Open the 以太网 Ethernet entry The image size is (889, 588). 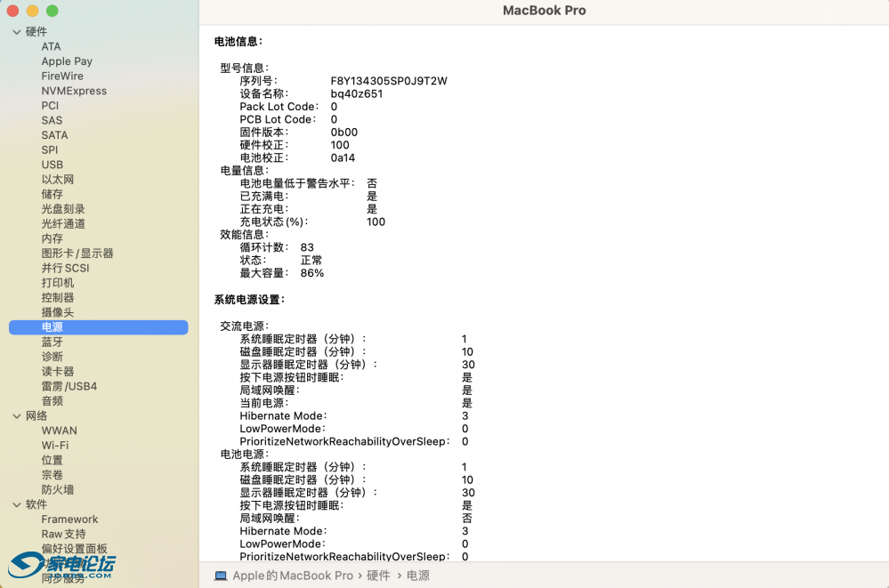tap(57, 179)
